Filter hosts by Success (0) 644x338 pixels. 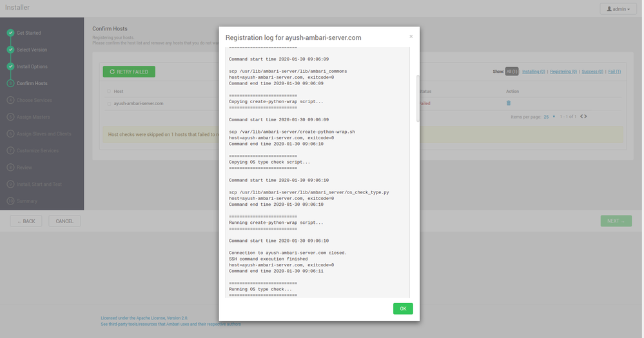(x=592, y=72)
